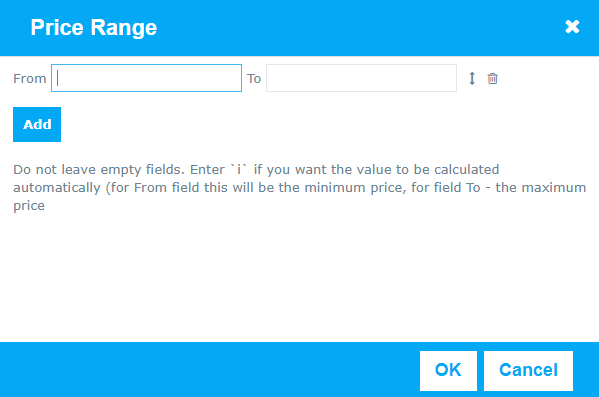The width and height of the screenshot is (599, 397).
Task: Click the help text about empty fields
Action: point(300,187)
